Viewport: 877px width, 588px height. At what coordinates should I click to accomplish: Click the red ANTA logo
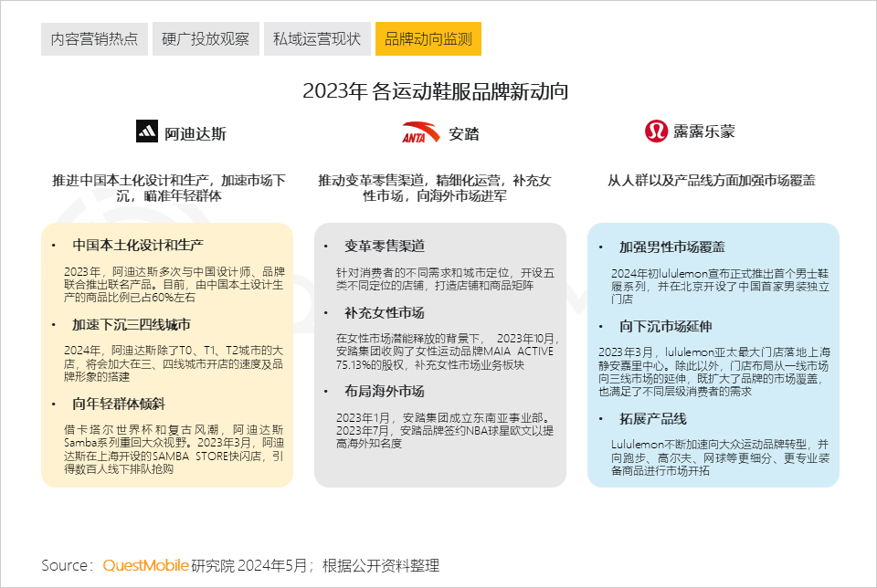click(x=421, y=133)
